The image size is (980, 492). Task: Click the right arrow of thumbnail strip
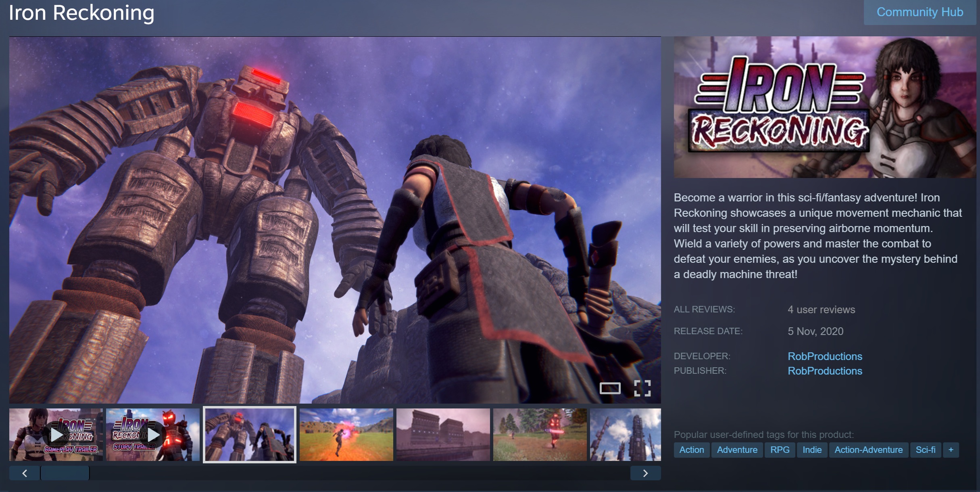[645, 473]
